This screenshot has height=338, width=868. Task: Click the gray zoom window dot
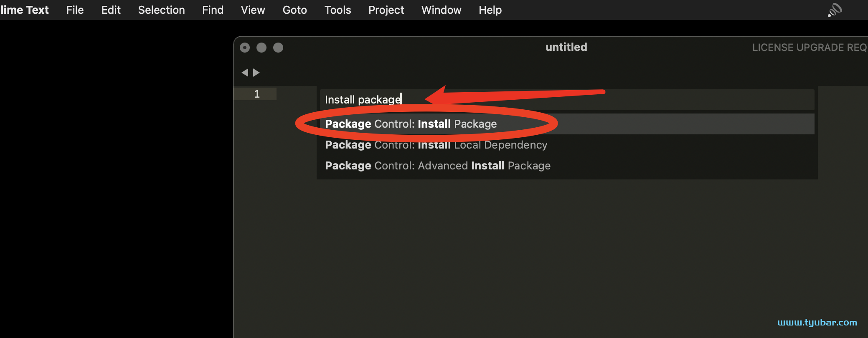click(278, 48)
